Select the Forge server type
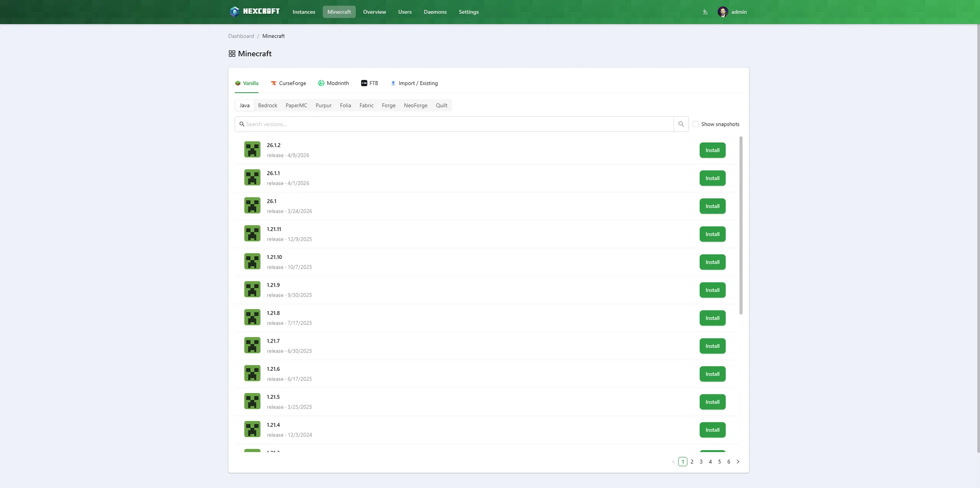980x488 pixels. [x=388, y=106]
